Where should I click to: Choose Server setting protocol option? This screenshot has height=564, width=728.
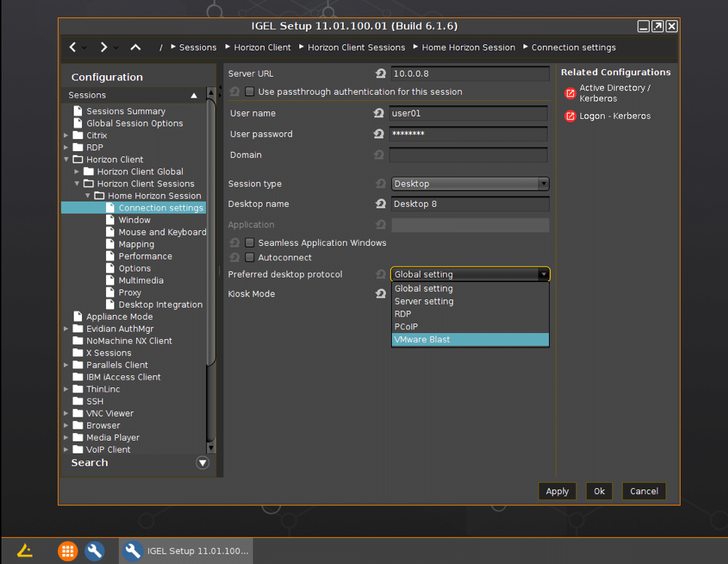coord(470,302)
